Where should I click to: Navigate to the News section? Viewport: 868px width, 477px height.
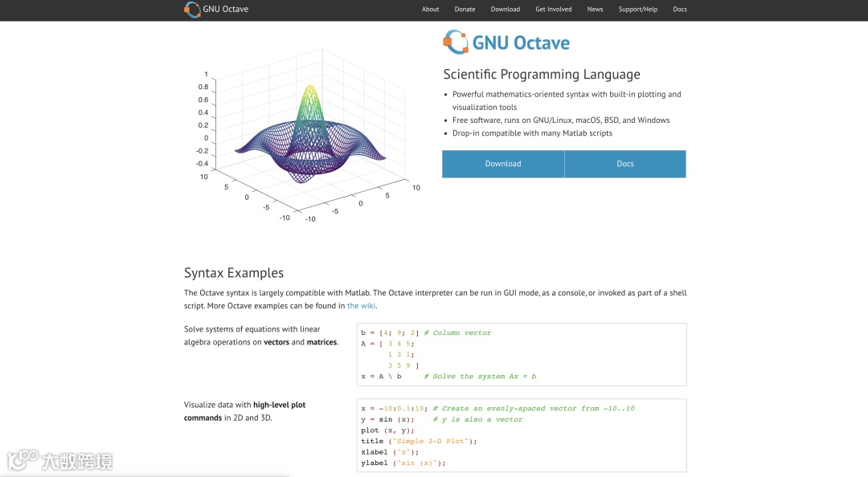595,10
